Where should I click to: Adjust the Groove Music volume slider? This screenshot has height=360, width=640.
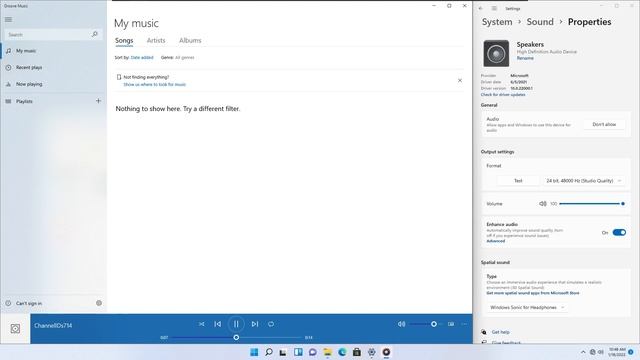coord(425,324)
